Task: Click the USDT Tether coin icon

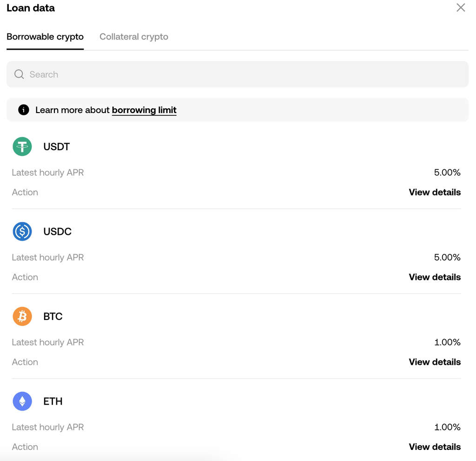Action: point(22,147)
